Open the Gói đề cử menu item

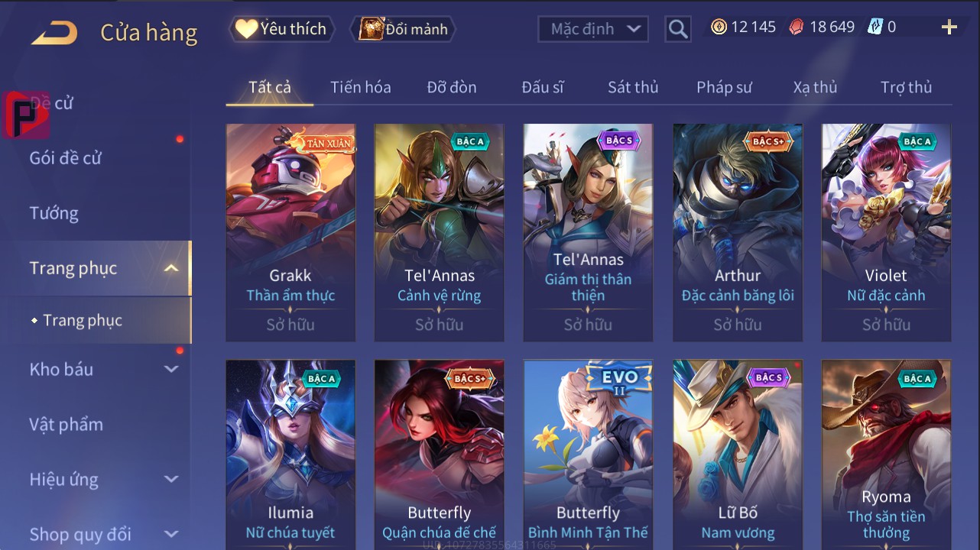click(x=65, y=158)
